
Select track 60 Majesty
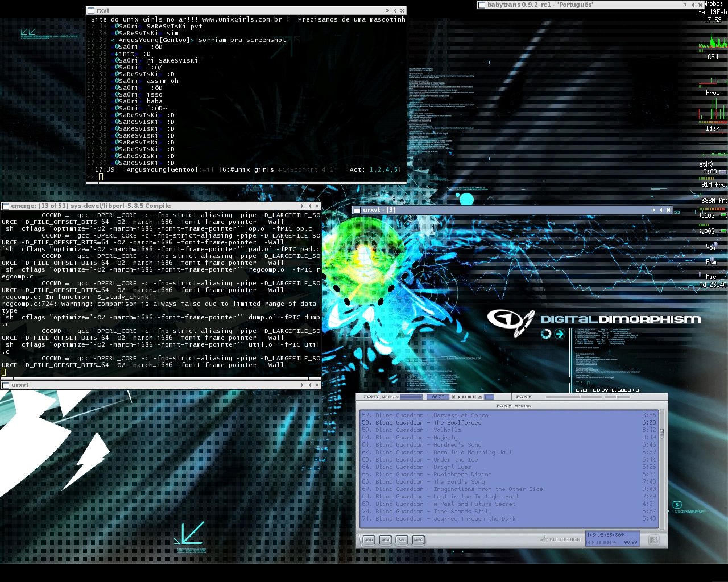[x=508, y=438]
